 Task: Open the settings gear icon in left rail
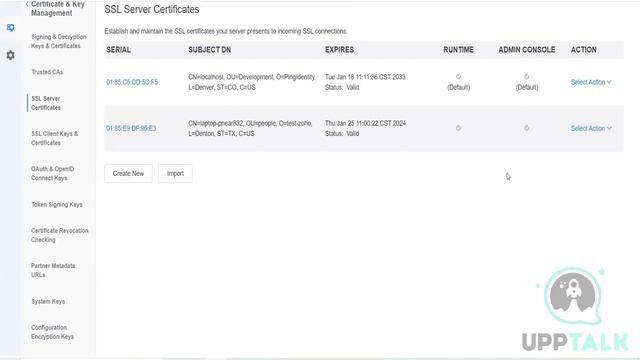[11, 55]
